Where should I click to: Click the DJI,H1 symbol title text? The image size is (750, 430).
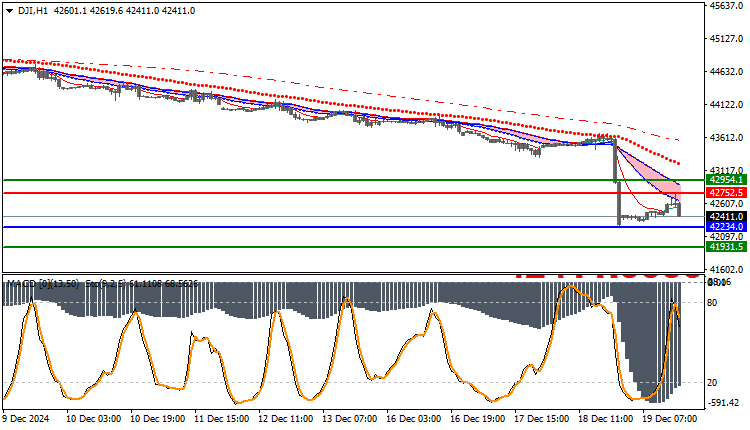tap(33, 11)
